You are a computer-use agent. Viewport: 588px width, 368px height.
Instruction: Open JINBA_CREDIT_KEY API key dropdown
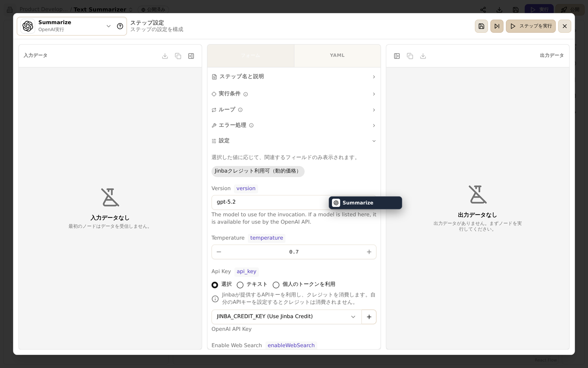287,317
